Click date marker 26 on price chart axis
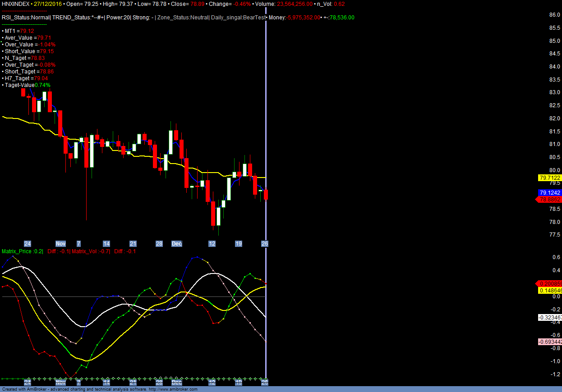The image size is (562, 392). click(x=265, y=244)
